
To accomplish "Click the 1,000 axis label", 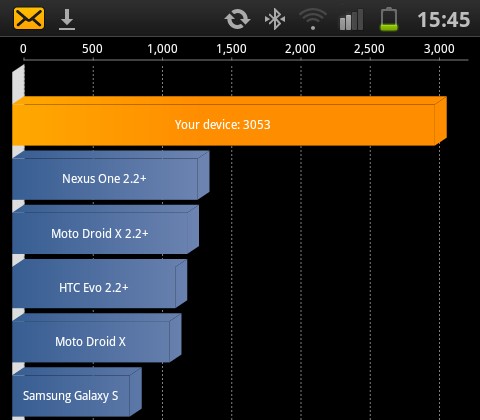I will (162, 49).
